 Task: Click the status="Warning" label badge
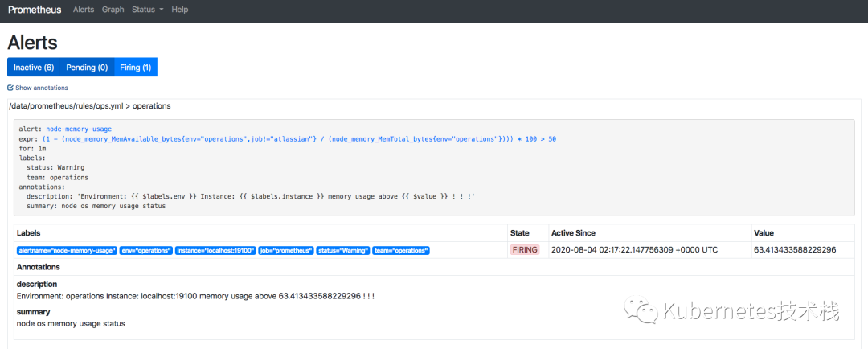coord(343,250)
